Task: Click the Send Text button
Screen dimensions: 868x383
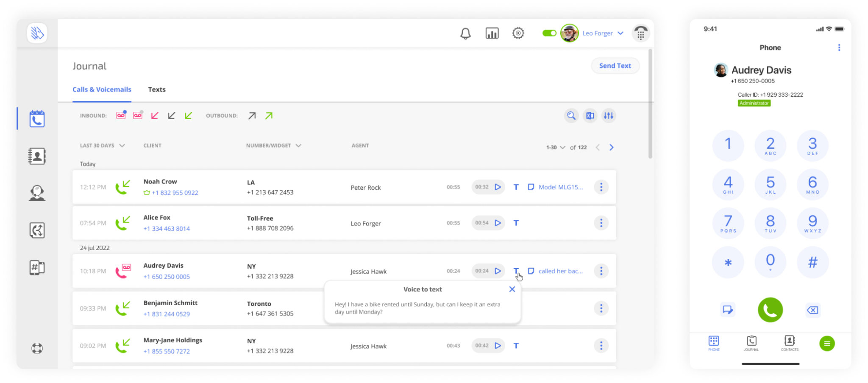Action: click(615, 66)
